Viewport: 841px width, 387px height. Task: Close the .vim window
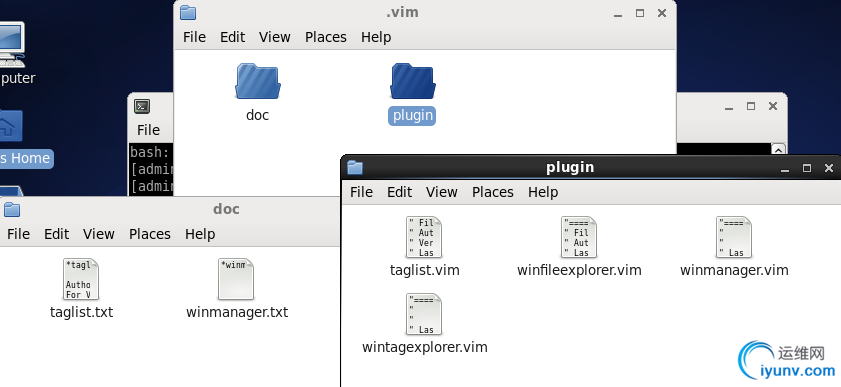(x=662, y=13)
